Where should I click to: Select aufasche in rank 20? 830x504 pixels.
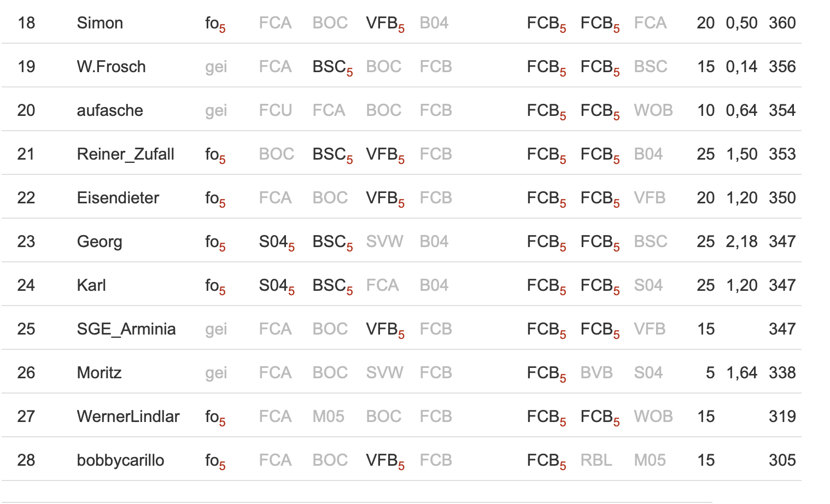coord(110,110)
